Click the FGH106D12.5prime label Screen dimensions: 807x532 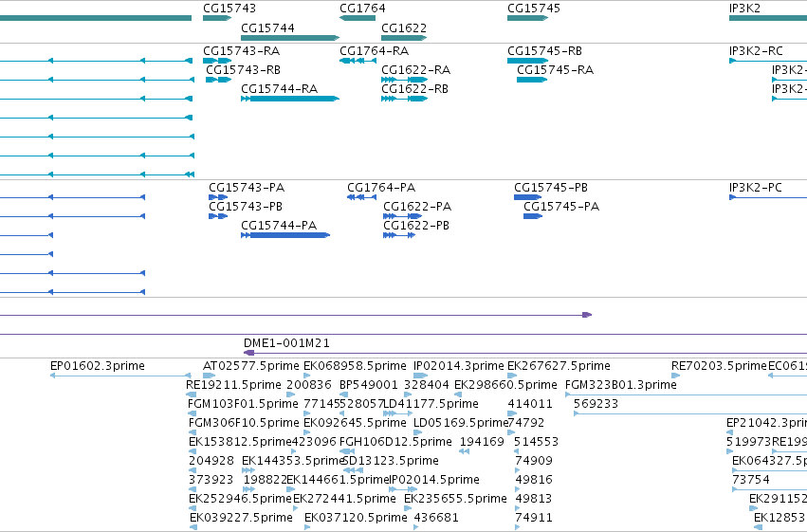[x=395, y=442]
